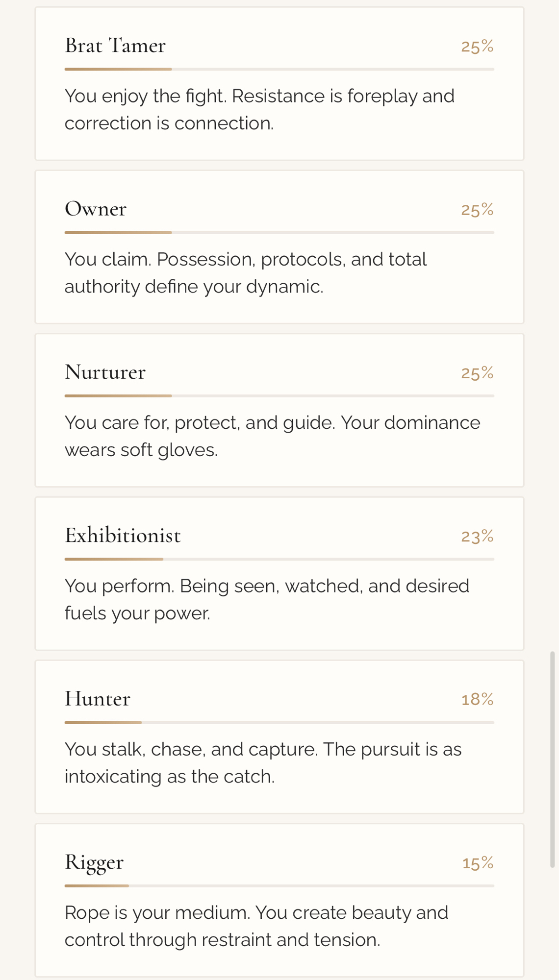Click the Nurturer description about soft gloves
The height and width of the screenshot is (980, 559).
(x=272, y=436)
